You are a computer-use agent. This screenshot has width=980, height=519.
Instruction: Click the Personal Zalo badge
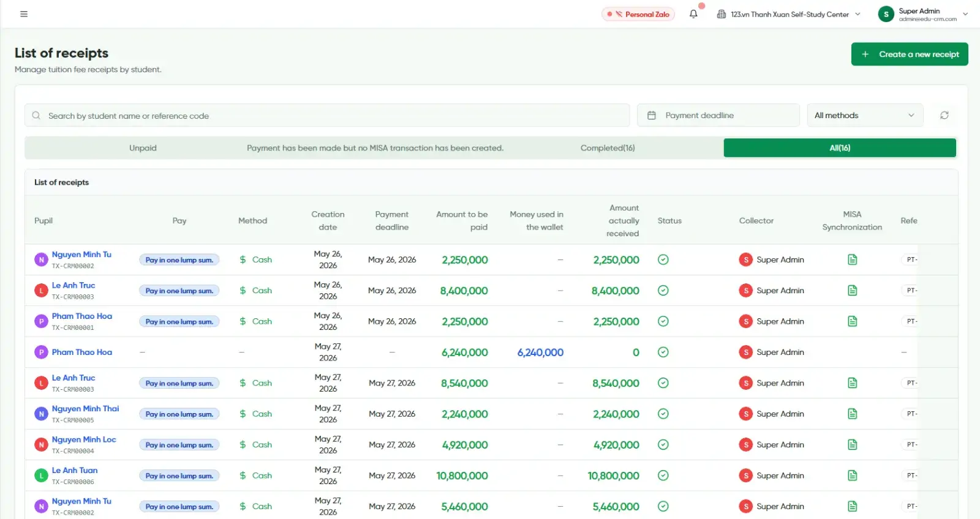[x=638, y=14]
